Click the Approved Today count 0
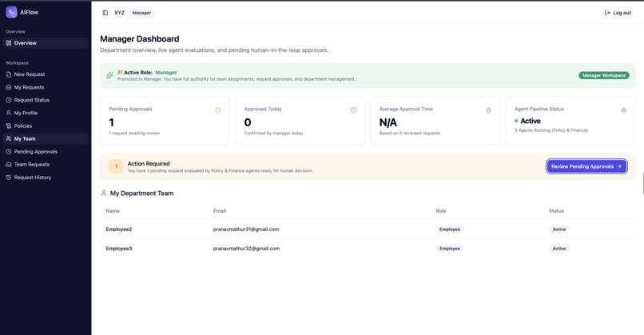Screen dimensions: 644x335 (247, 122)
